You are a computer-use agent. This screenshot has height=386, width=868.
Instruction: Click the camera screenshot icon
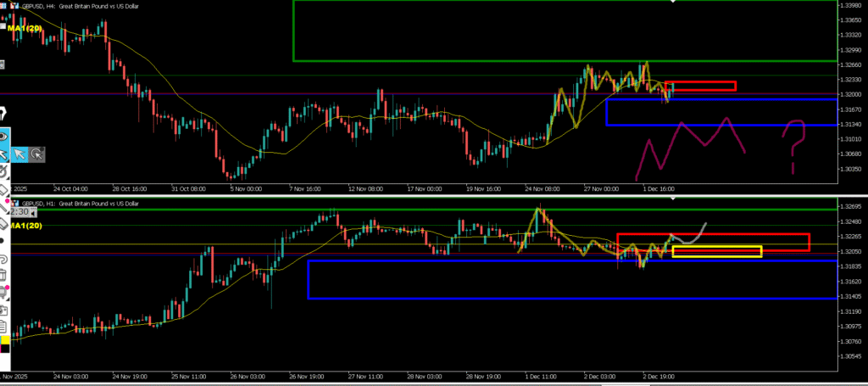pyautogui.click(x=3, y=310)
